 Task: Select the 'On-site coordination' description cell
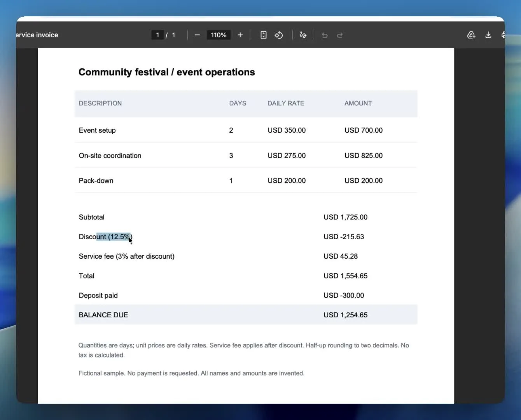pyautogui.click(x=110, y=156)
